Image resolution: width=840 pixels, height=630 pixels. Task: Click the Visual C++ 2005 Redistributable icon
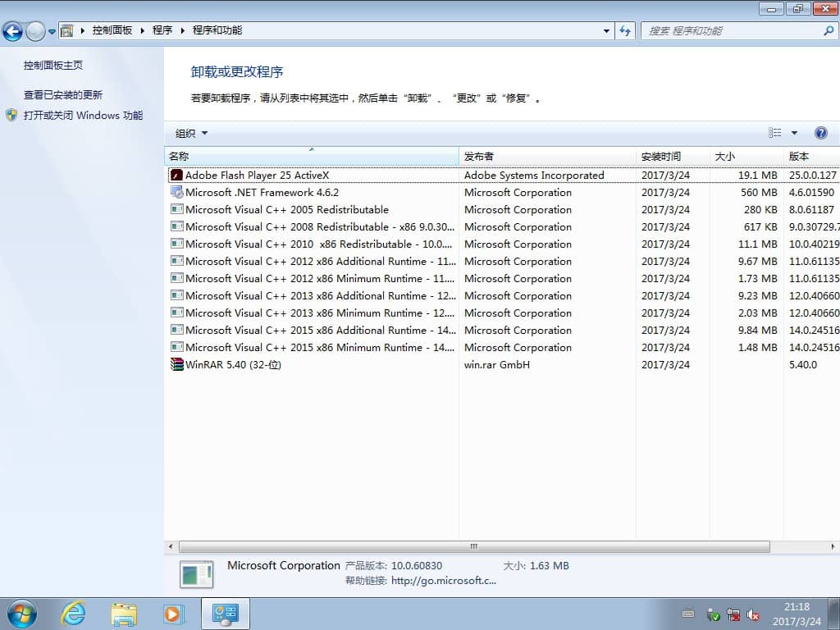click(177, 209)
